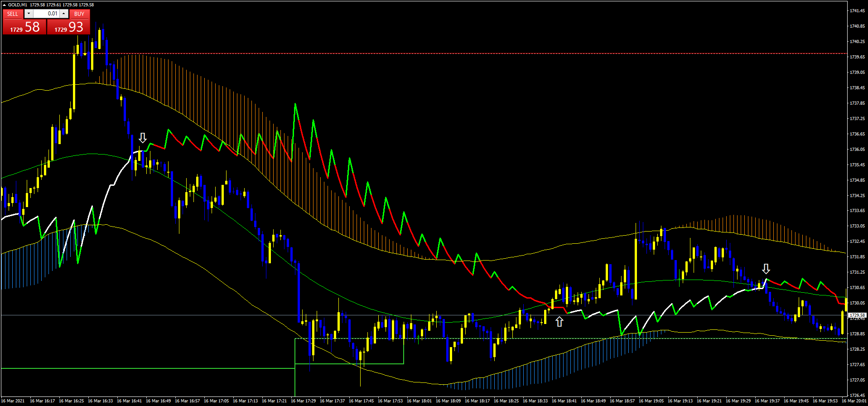Click the 16 Mar 18:01 time label
This screenshot has width=868, height=406.
419,401
